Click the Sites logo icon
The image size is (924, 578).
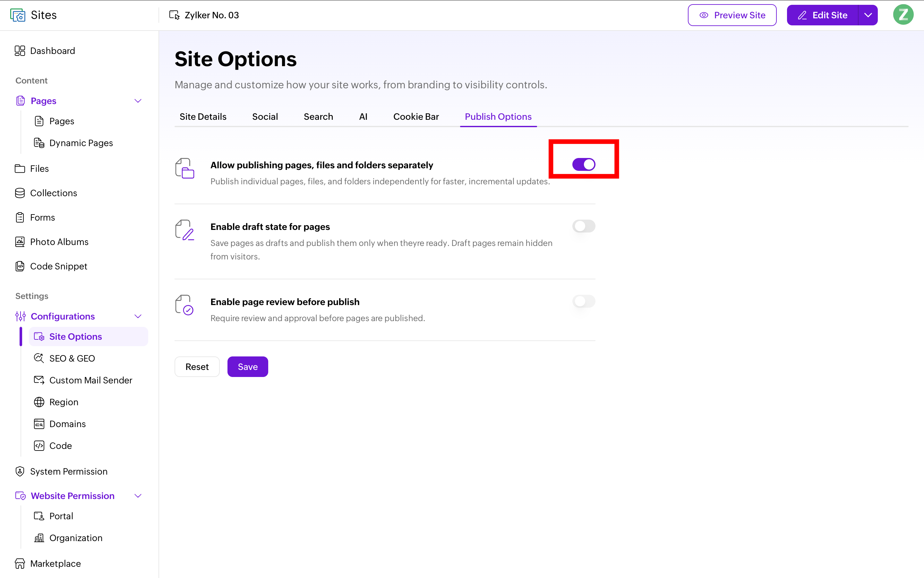[x=18, y=15]
